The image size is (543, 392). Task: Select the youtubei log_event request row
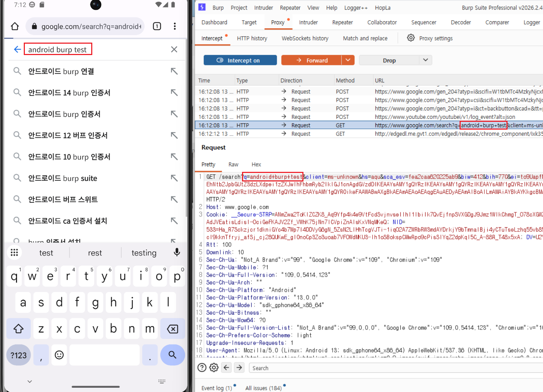(x=369, y=117)
